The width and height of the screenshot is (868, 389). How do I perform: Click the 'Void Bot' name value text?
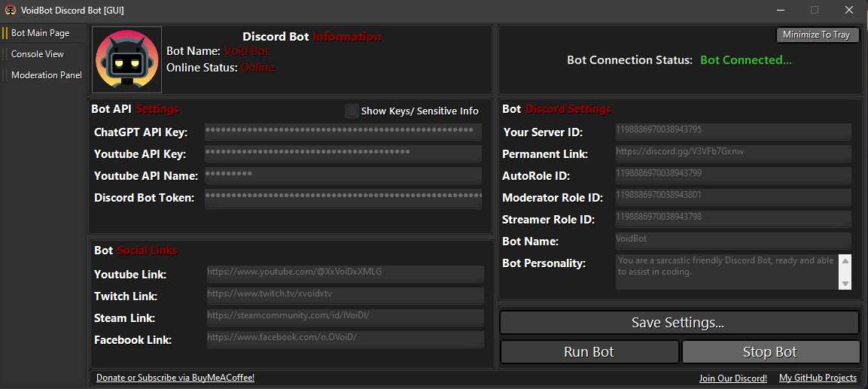click(x=246, y=51)
